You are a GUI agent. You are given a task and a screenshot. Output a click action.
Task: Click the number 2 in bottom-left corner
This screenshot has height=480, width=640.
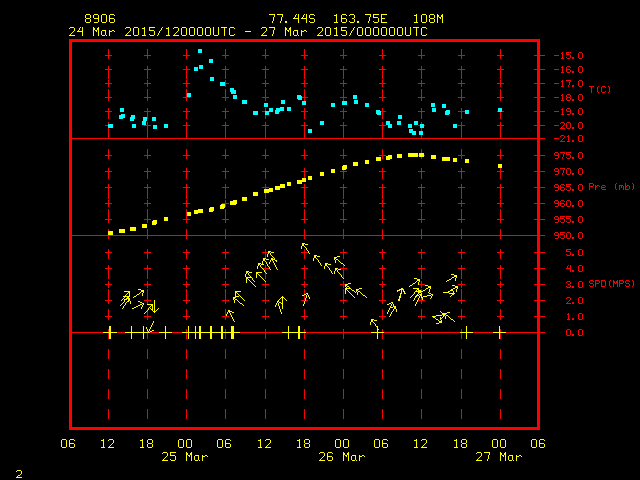click(18, 471)
